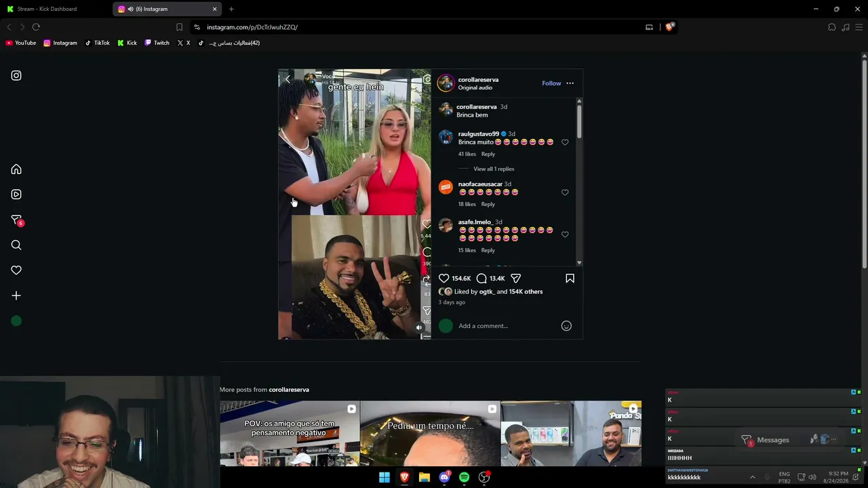Open naofacaeusacar's profile
The width and height of the screenshot is (868, 488).
click(x=480, y=184)
